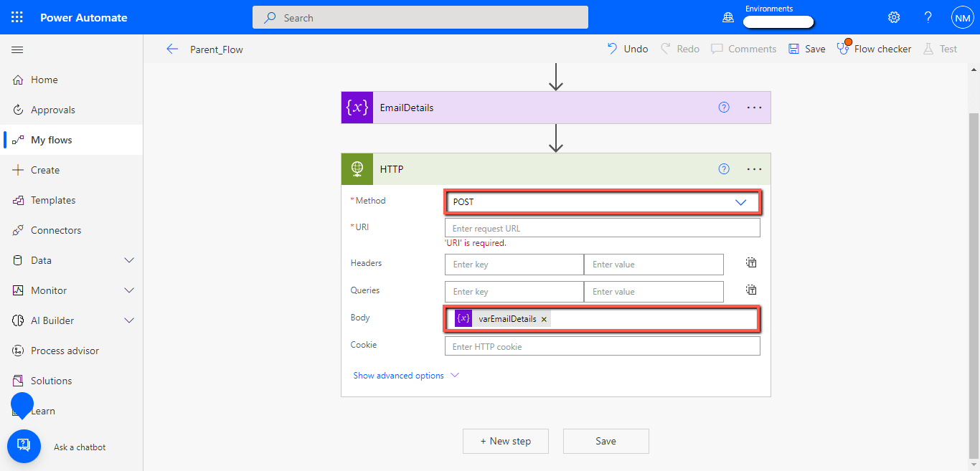
Task: Open the Help question mark icon
Action: [x=928, y=17]
